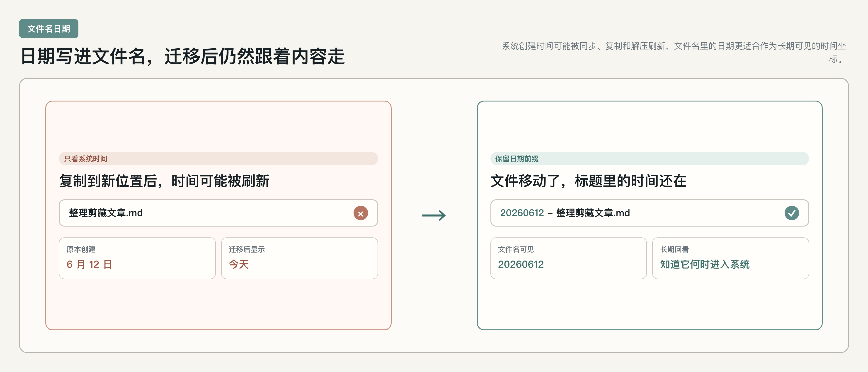Click the filename field 整理剪藏文章.md on left card
The height and width of the screenshot is (372, 868).
click(218, 213)
